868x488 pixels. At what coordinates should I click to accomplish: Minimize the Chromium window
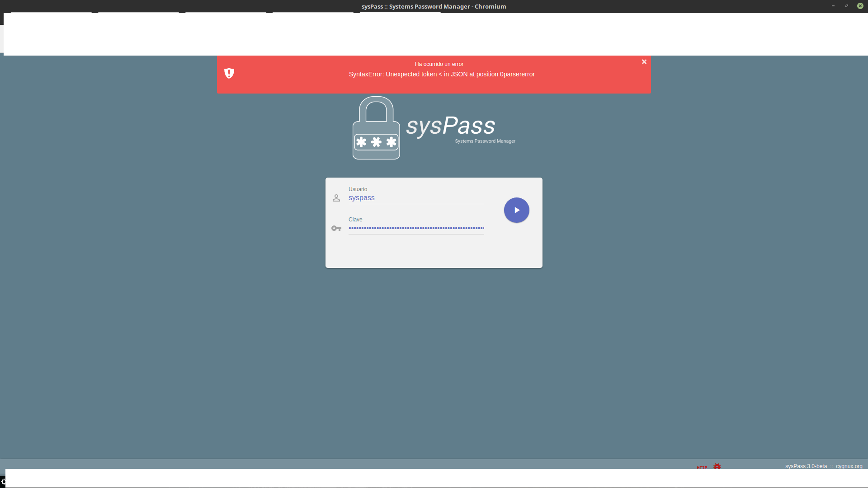(833, 6)
